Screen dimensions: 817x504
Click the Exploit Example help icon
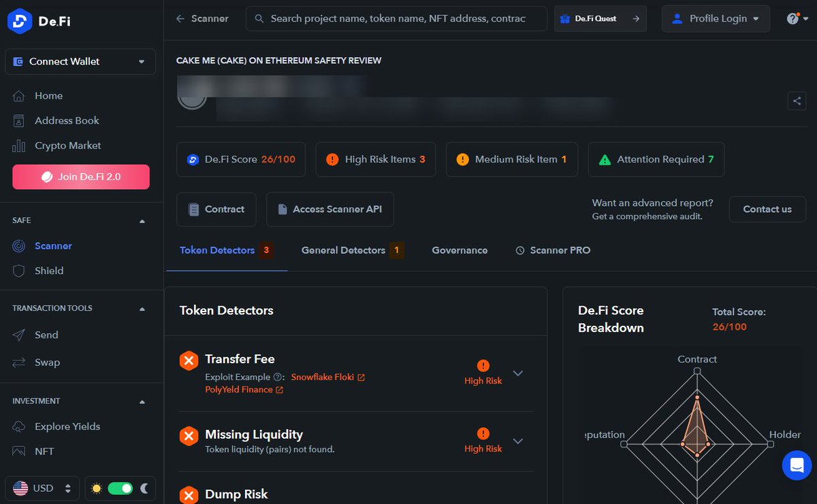pyautogui.click(x=278, y=377)
